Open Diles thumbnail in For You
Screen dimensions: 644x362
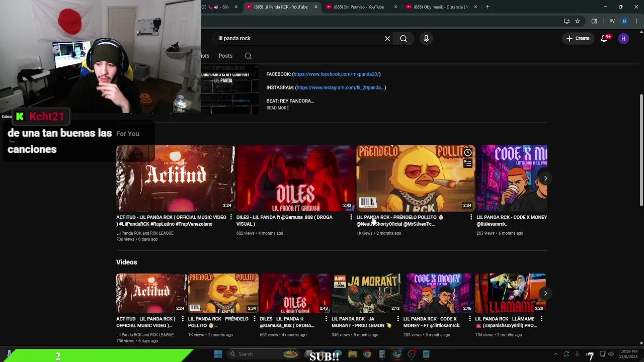click(x=295, y=178)
